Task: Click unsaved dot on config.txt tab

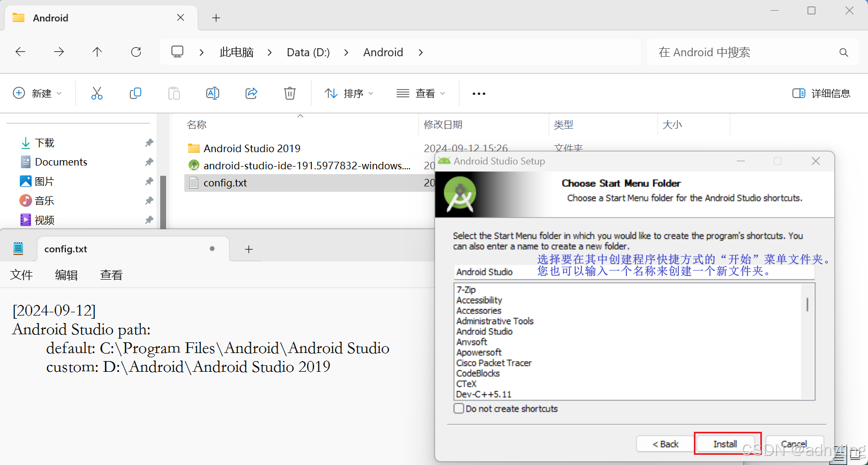Action: (212, 249)
